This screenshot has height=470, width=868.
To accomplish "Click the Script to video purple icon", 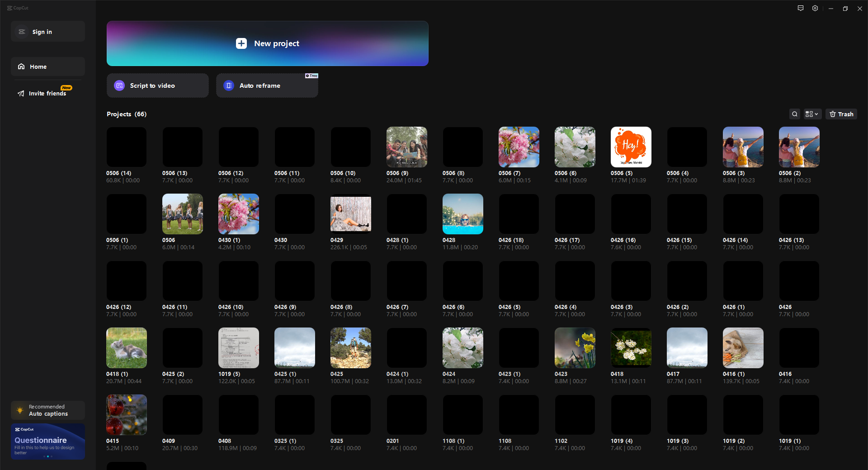I will (x=119, y=85).
